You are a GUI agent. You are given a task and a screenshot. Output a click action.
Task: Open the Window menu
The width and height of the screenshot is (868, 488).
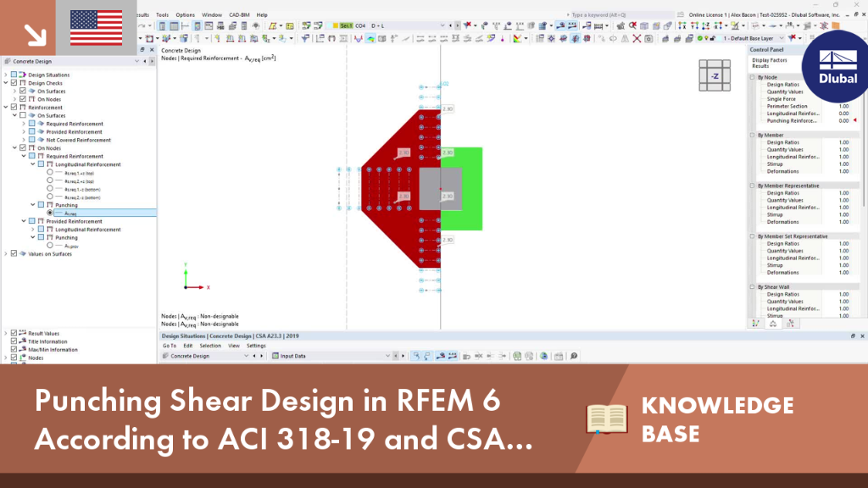[x=211, y=15]
